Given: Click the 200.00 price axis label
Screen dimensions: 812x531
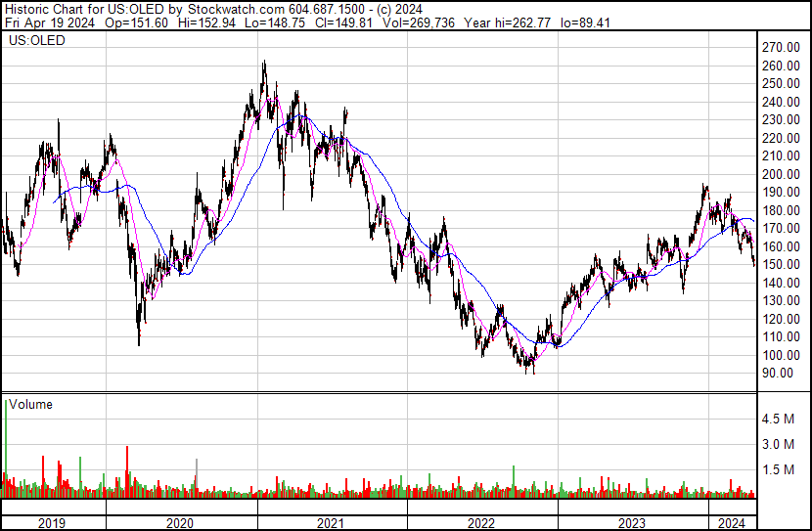Looking at the screenshot, I should (x=782, y=174).
